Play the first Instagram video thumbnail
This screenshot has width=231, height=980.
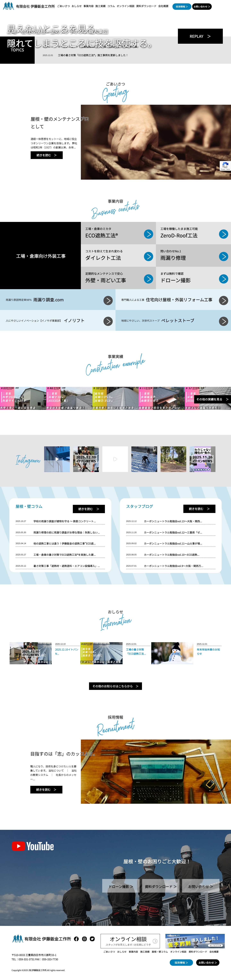(x=57, y=459)
